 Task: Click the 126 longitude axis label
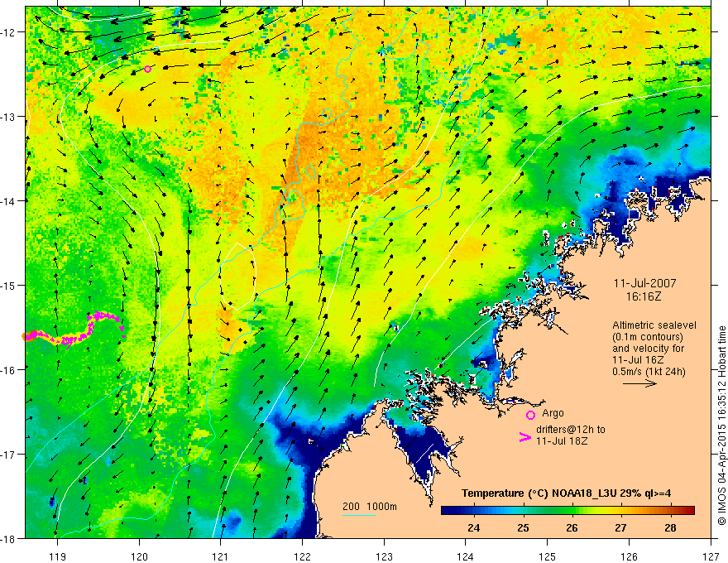(629, 556)
